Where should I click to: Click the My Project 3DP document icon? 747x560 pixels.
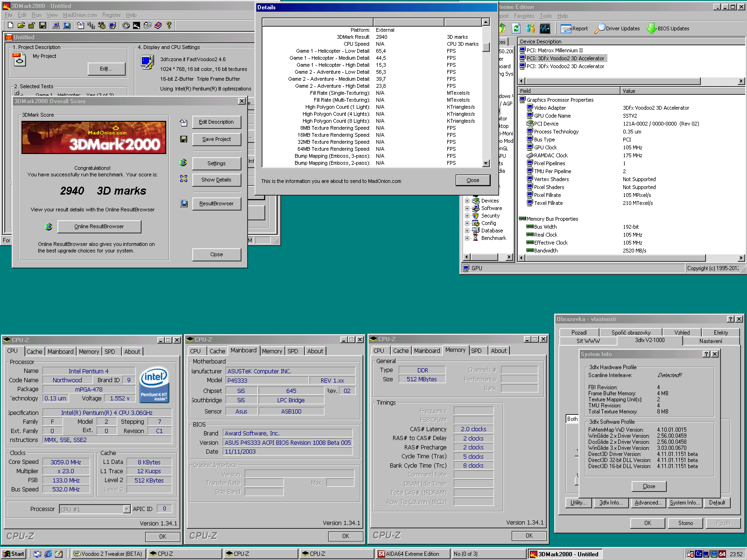(x=19, y=59)
